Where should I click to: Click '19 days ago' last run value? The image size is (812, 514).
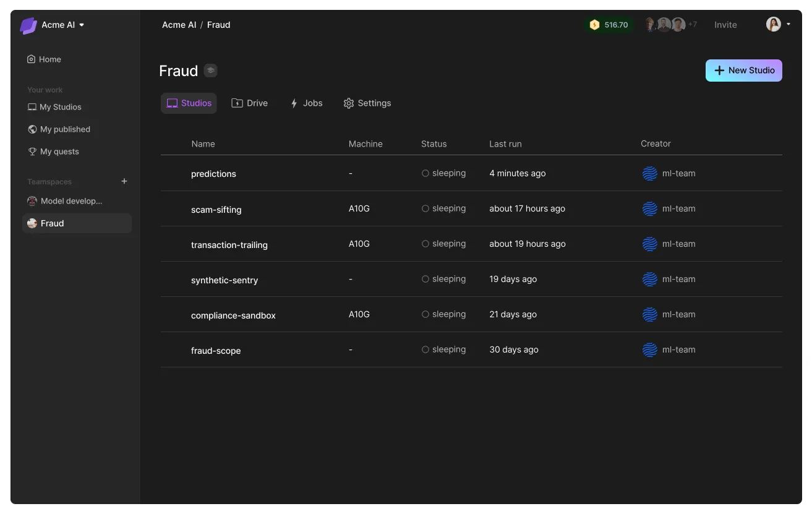(x=513, y=279)
